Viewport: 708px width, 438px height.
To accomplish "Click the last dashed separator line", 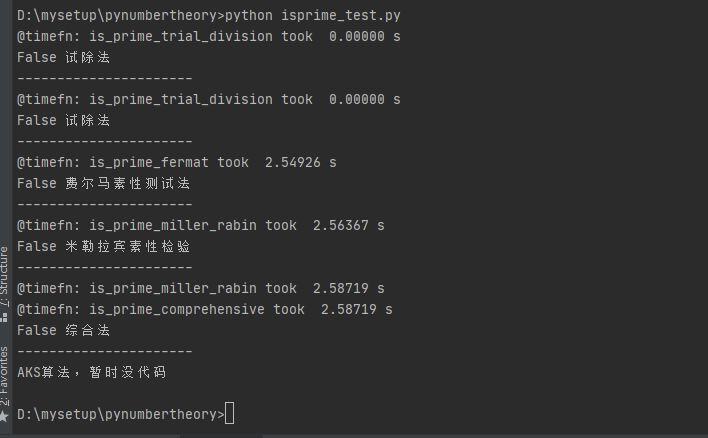I will tap(105, 351).
